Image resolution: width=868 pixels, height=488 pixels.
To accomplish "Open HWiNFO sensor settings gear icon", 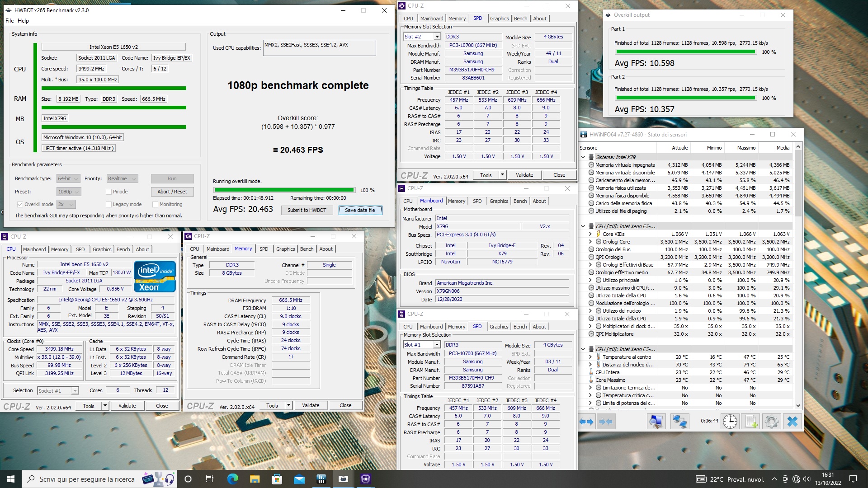I will click(x=772, y=422).
